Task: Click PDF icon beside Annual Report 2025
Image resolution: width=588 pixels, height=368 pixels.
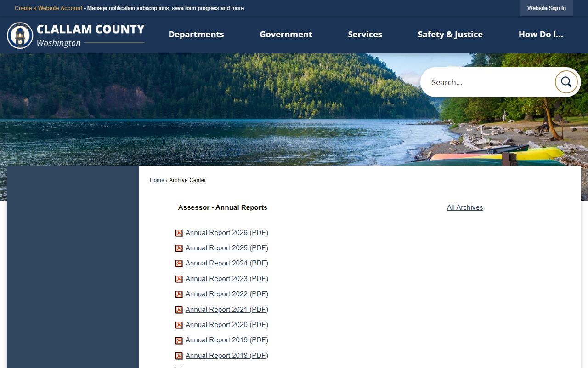Action: click(x=179, y=248)
